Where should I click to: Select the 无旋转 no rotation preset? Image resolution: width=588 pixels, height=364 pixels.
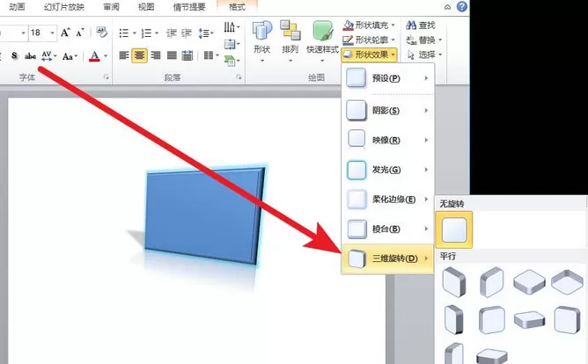pyautogui.click(x=454, y=229)
